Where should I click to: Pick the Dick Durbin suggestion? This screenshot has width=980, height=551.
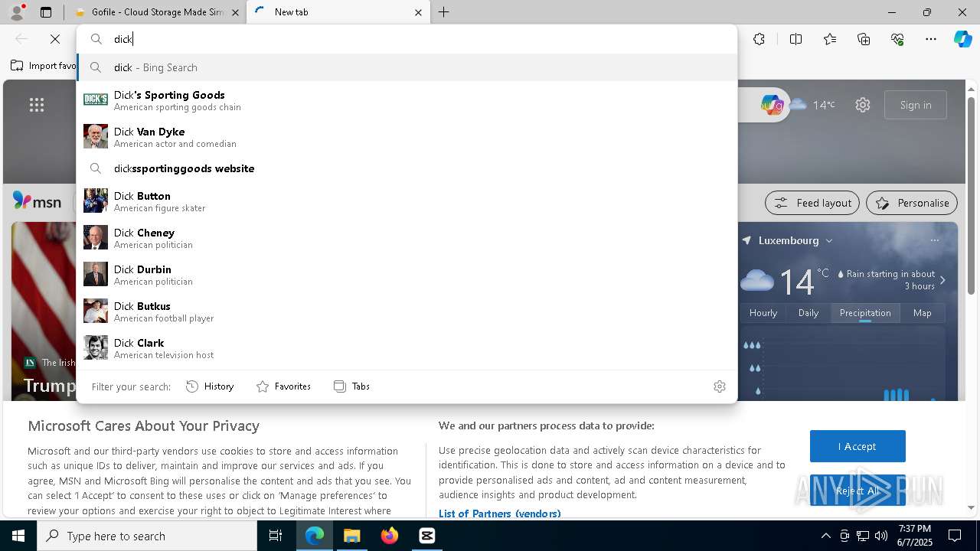click(407, 275)
